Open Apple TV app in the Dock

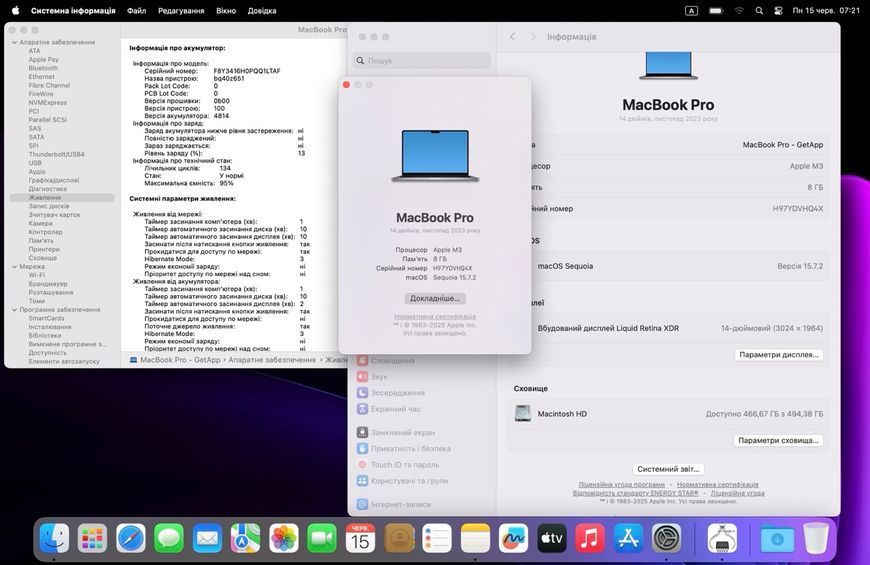[x=552, y=538]
